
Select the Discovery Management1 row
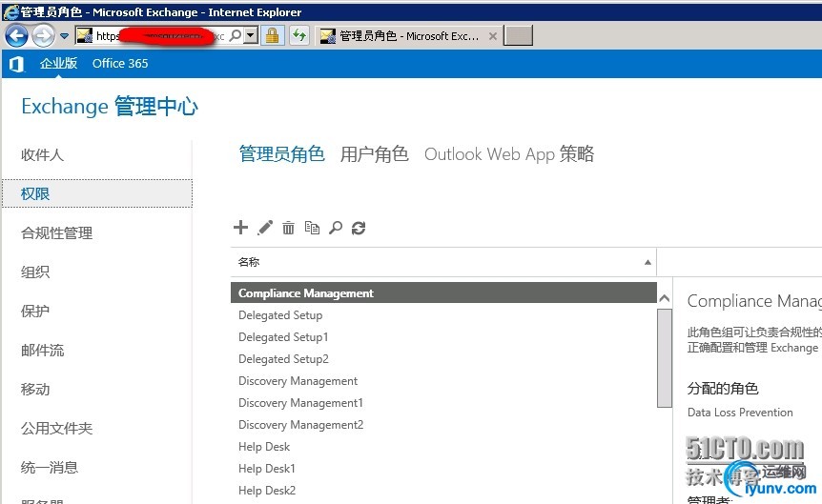point(443,403)
